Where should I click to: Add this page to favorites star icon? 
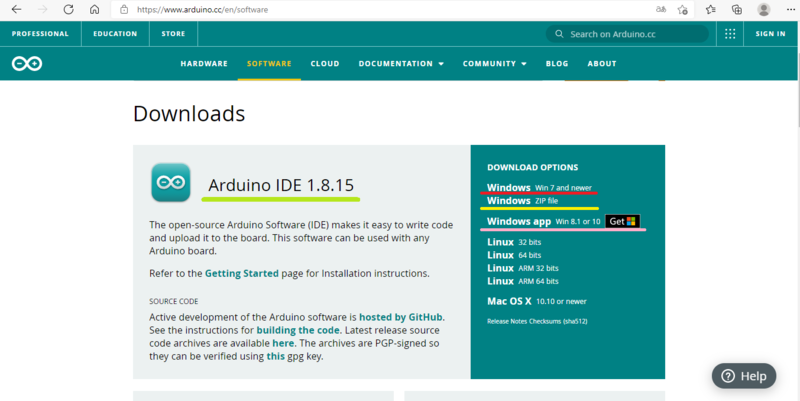(683, 9)
